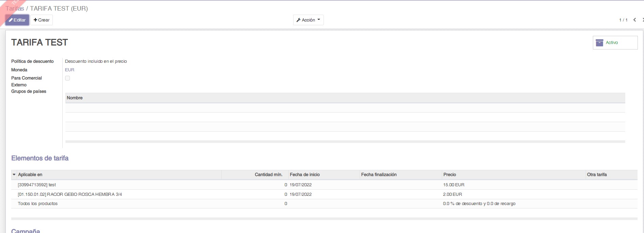Go to previous record arrow
Screen dimensions: 644x233
[x=634, y=20]
